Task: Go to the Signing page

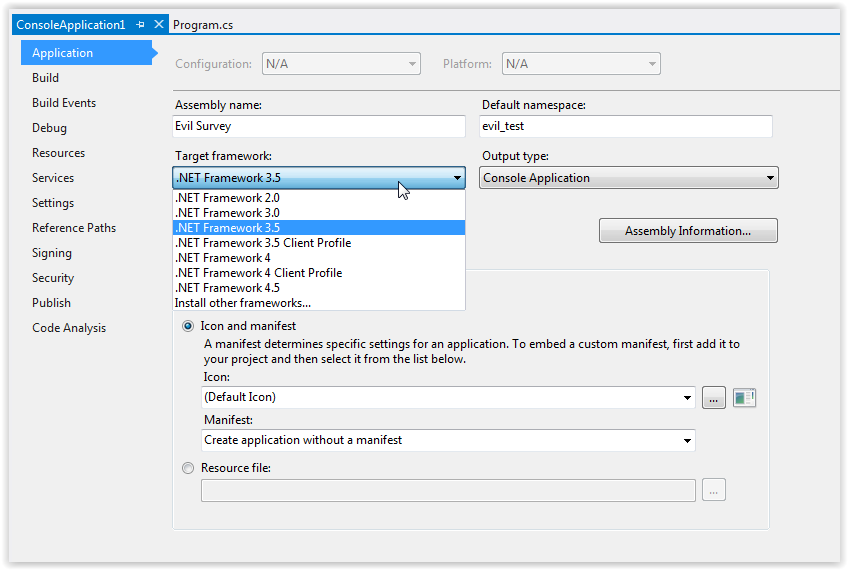Action: pos(52,253)
